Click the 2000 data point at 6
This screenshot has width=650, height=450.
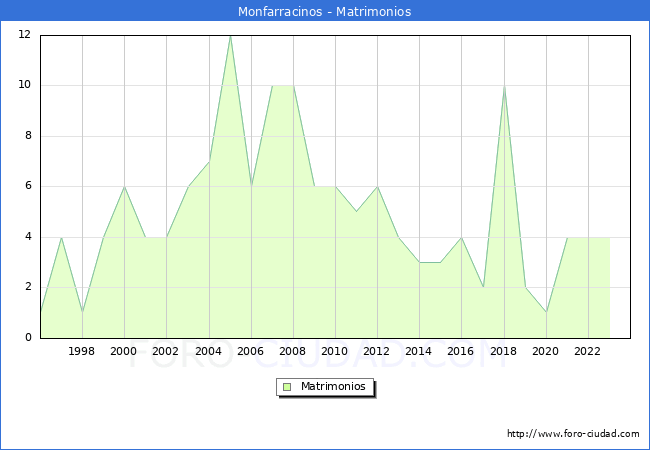(124, 187)
